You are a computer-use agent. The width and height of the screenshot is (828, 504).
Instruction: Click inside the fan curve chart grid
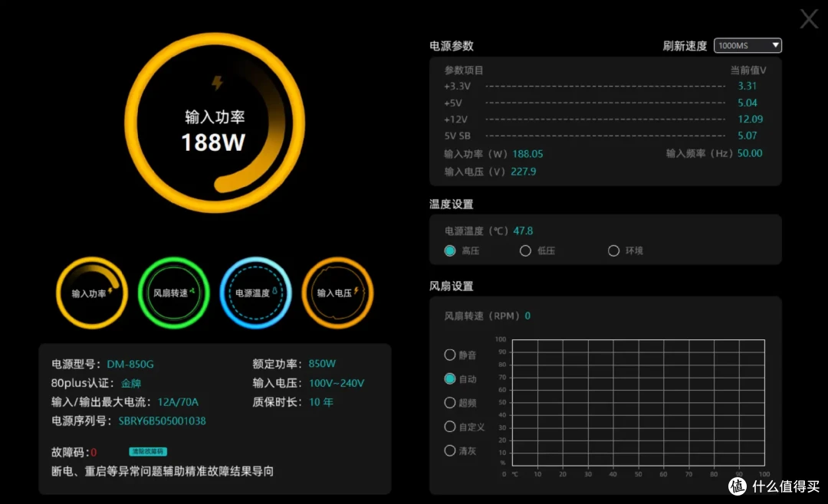(x=639, y=403)
